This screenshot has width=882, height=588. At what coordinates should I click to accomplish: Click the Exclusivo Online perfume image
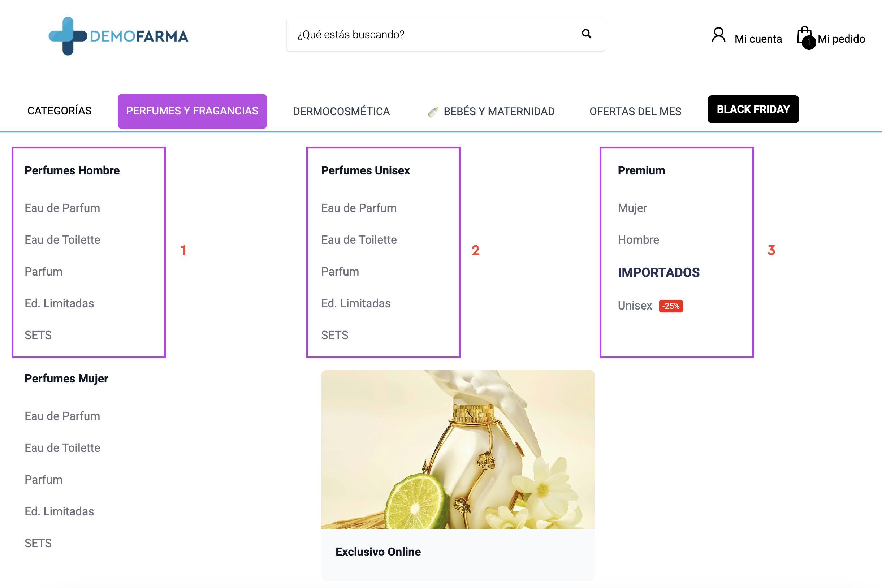(x=458, y=449)
